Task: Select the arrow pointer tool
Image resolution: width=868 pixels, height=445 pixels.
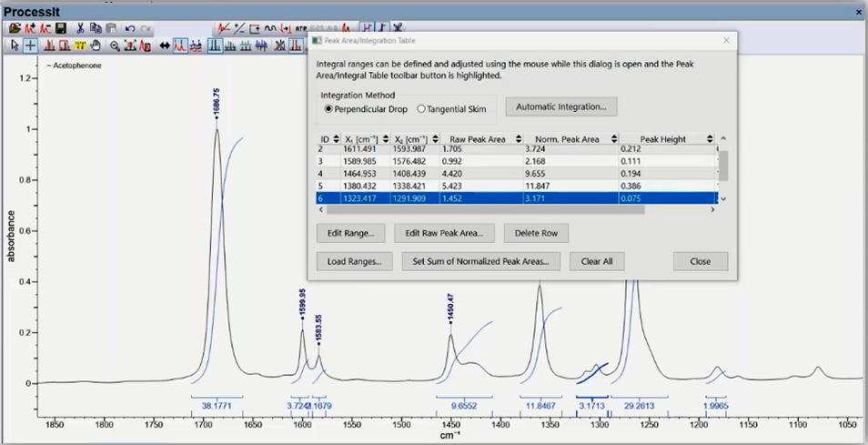Action: pyautogui.click(x=15, y=46)
